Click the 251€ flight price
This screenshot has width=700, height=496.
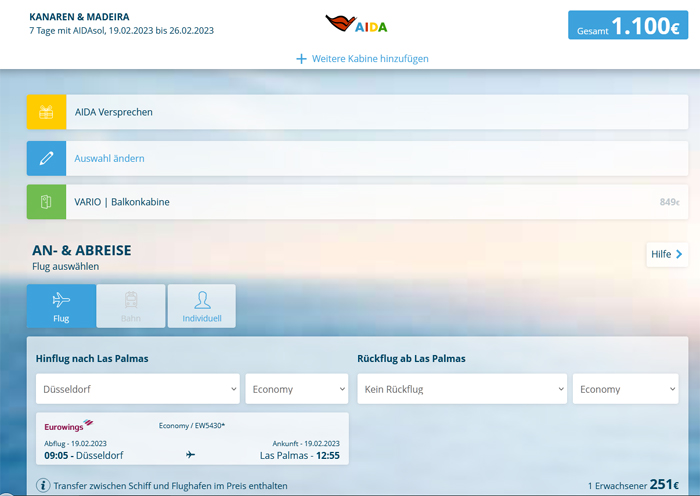(x=664, y=484)
